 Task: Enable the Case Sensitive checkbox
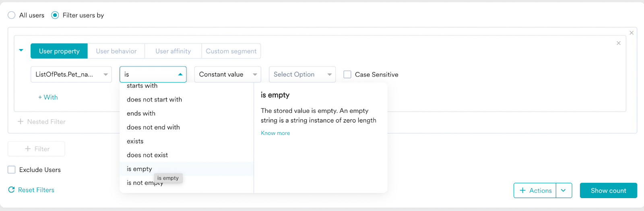[x=347, y=74]
